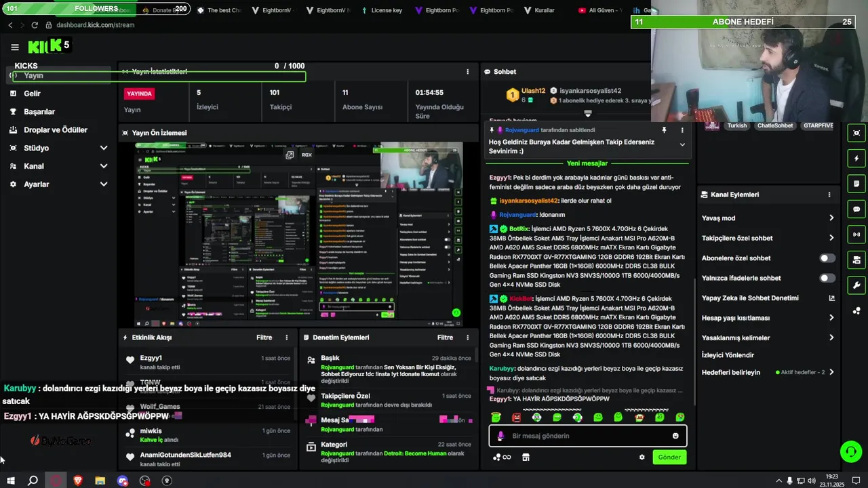The image size is (868, 488).
Task: Open Yayın İstatistikleri three-dot menu
Action: 467,71
